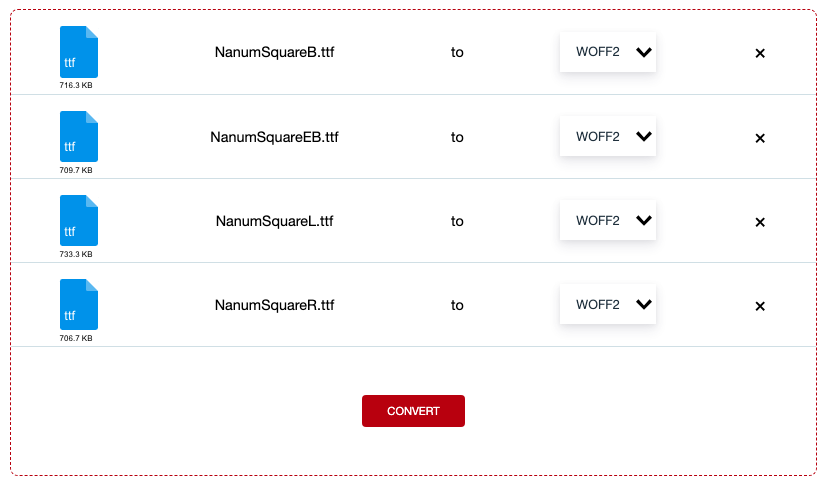Click the ttf file icon for NanumSquareL.ttf
The width and height of the screenshot is (826, 485).
point(79,220)
